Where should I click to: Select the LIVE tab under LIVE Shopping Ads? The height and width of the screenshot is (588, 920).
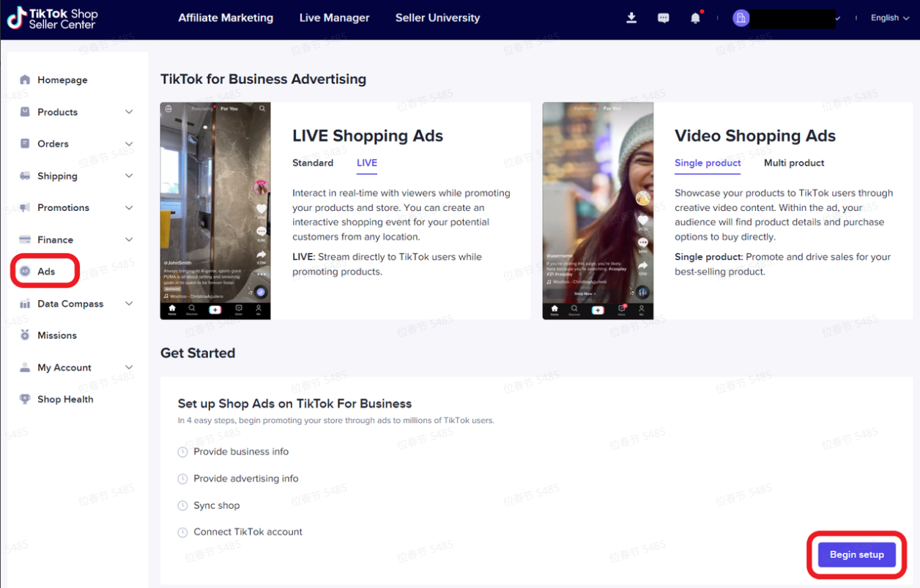(x=367, y=163)
